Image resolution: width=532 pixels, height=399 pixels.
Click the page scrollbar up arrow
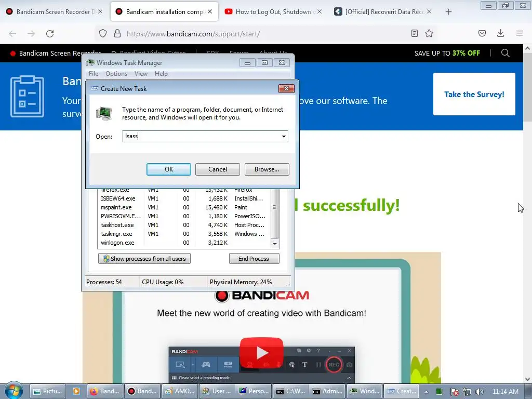528,48
